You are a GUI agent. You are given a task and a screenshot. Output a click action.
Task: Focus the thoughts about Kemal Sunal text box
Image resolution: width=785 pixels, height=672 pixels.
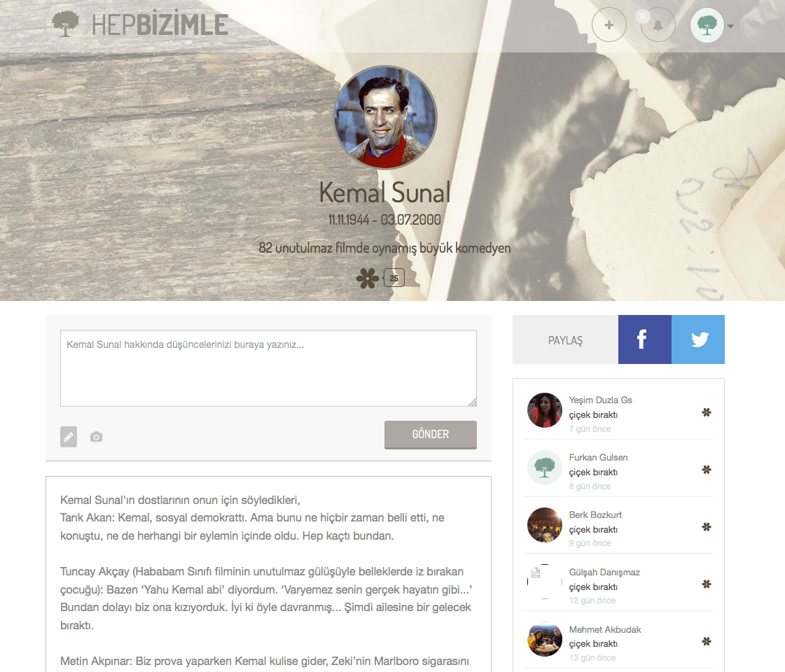coord(268,367)
